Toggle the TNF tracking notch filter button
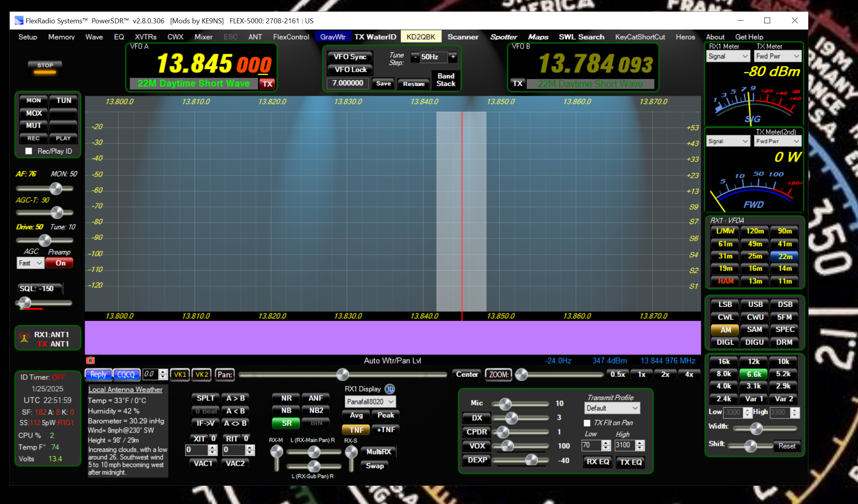The image size is (858, 504). (x=356, y=430)
